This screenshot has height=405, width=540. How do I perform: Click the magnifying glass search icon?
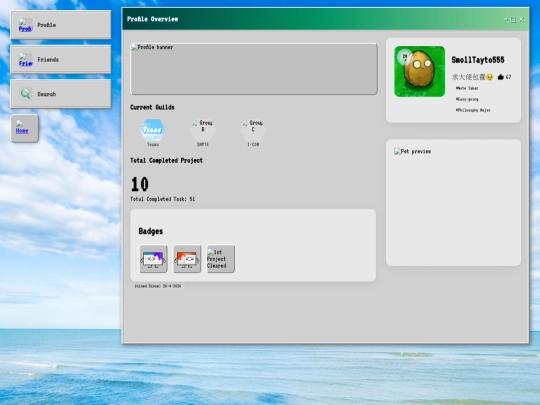coord(25,94)
